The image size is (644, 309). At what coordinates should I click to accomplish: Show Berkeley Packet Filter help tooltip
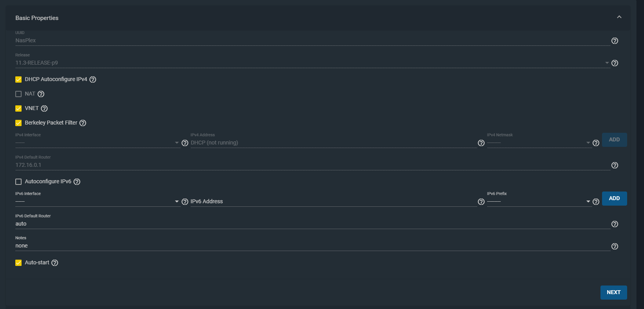tap(83, 123)
